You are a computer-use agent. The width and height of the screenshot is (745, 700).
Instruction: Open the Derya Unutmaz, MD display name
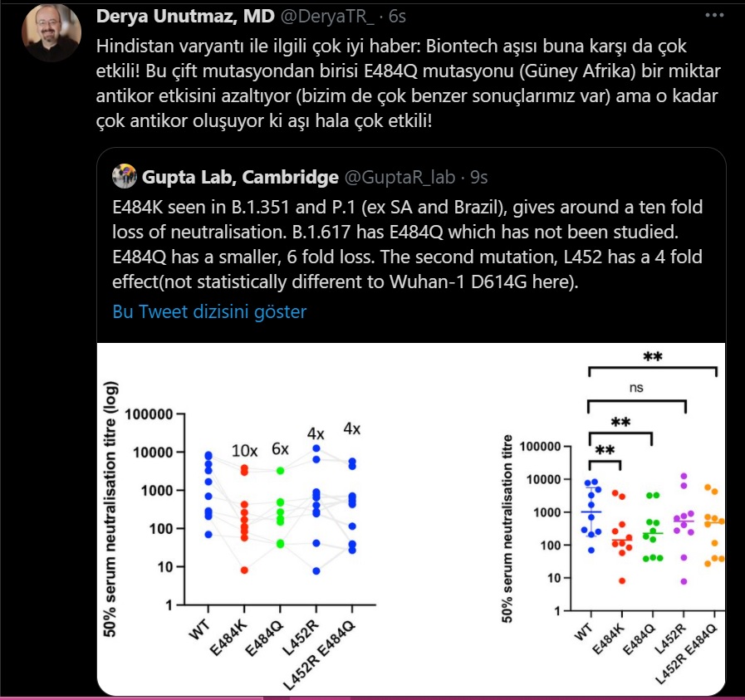tap(185, 16)
